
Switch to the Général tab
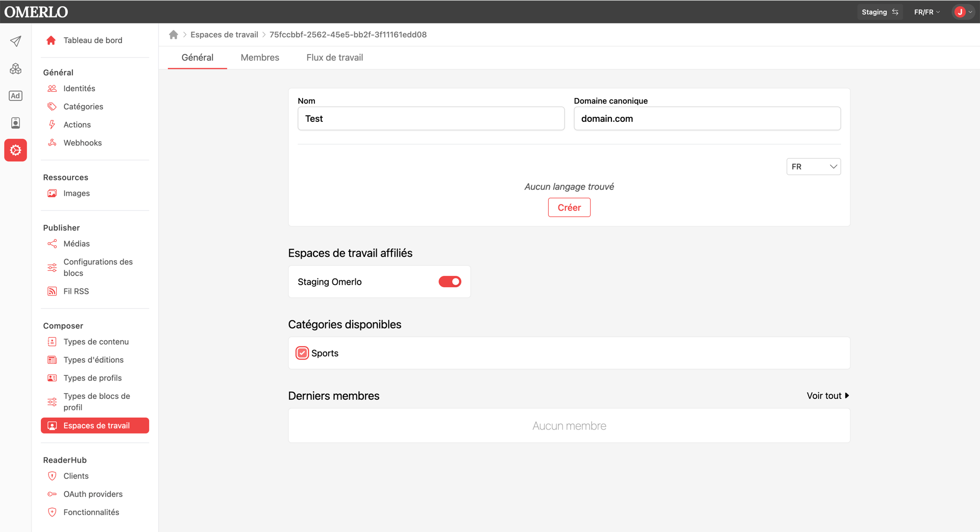coord(198,58)
